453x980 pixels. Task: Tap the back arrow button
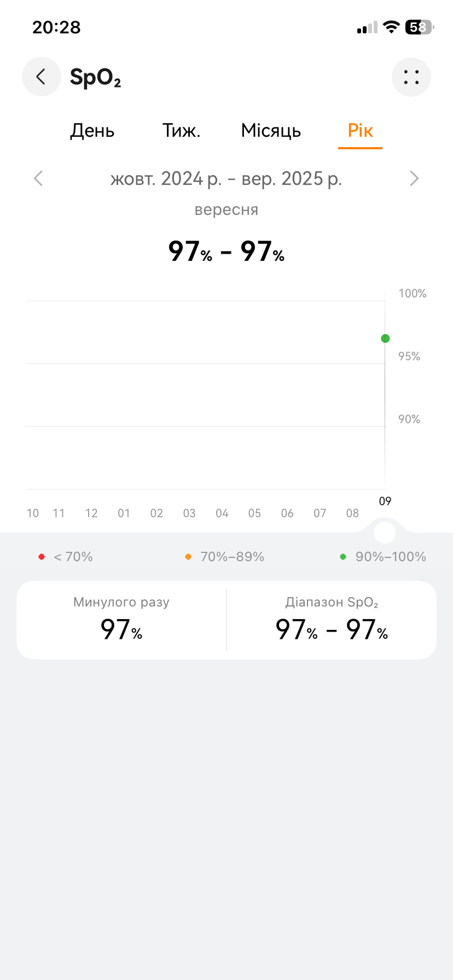point(41,77)
